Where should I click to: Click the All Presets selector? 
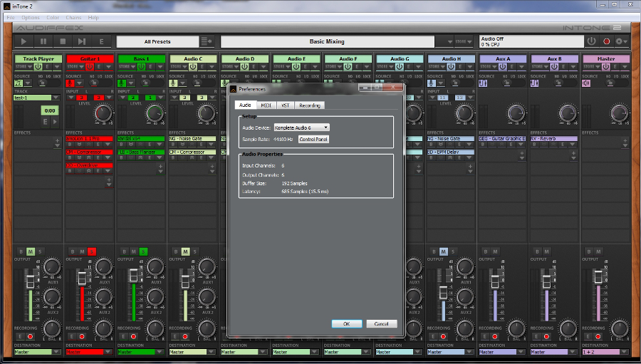point(157,41)
